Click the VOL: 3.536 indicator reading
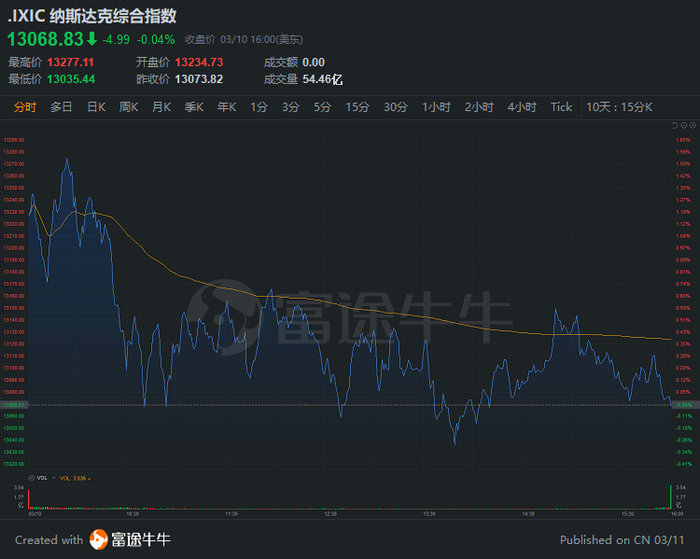Viewport: 700px width, 559px height. (75, 478)
